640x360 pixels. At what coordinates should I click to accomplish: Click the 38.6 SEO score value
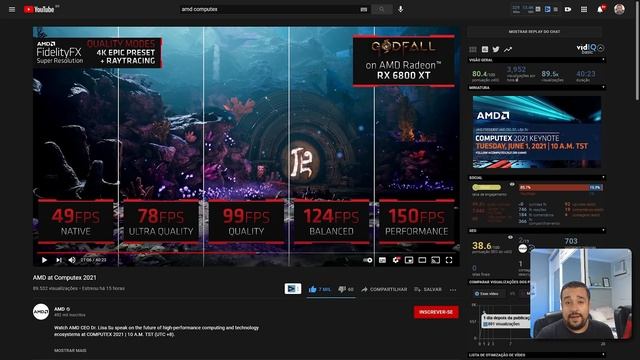coord(482,246)
